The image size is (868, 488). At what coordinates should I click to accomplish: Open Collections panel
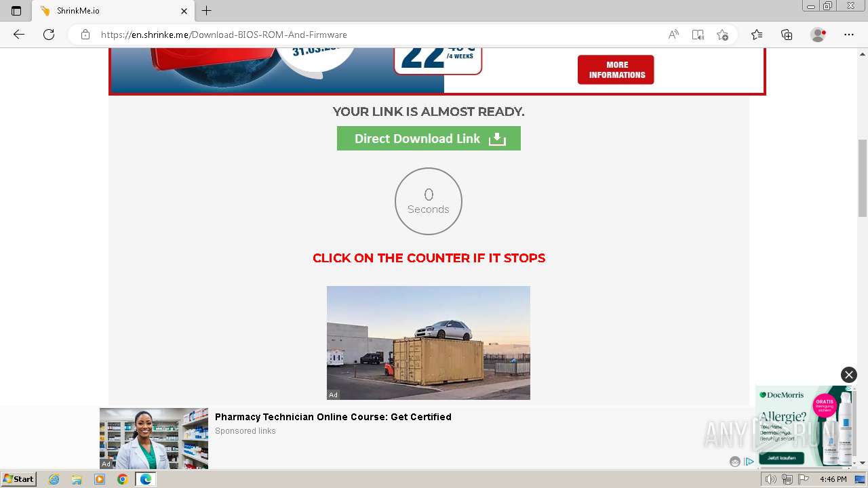787,35
